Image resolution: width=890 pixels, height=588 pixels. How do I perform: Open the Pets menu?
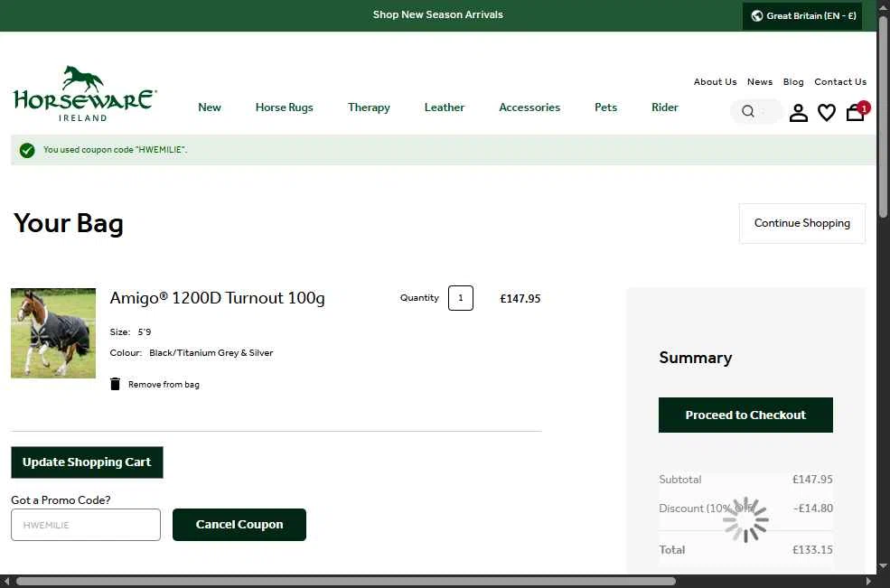(x=605, y=107)
